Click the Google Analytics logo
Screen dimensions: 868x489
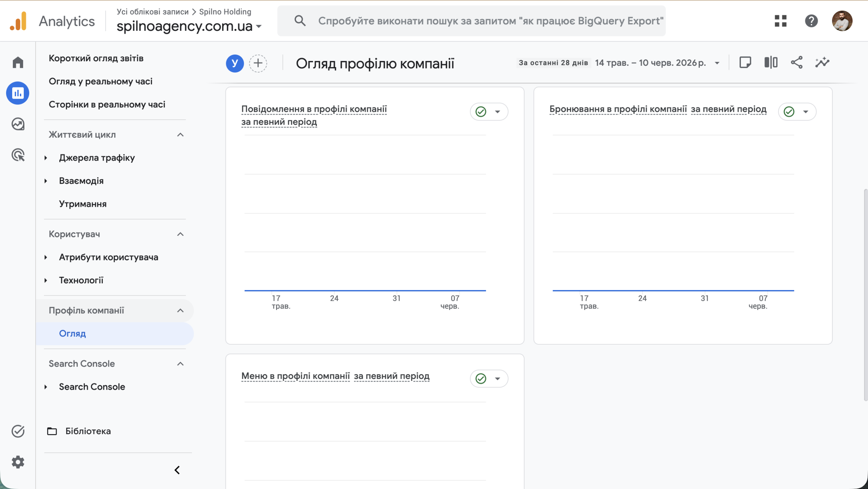18,21
